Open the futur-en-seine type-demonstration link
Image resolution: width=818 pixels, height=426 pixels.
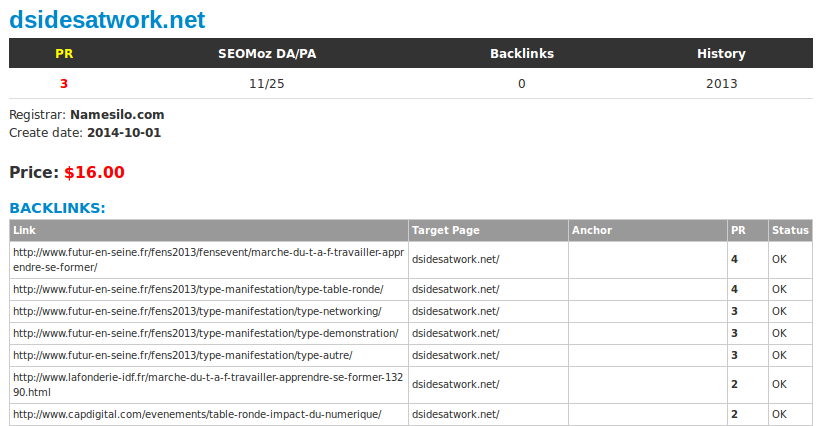[206, 333]
